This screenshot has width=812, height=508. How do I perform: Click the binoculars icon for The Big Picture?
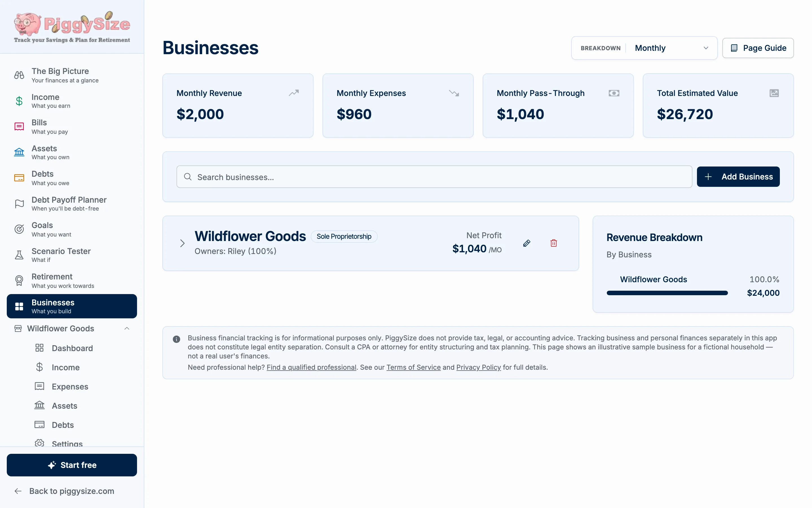tap(19, 75)
